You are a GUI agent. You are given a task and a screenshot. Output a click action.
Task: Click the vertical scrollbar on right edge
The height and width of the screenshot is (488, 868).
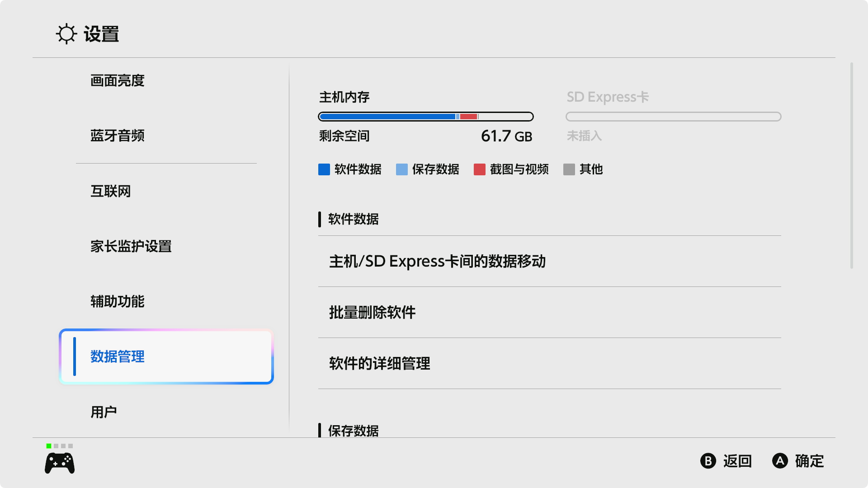point(852,166)
